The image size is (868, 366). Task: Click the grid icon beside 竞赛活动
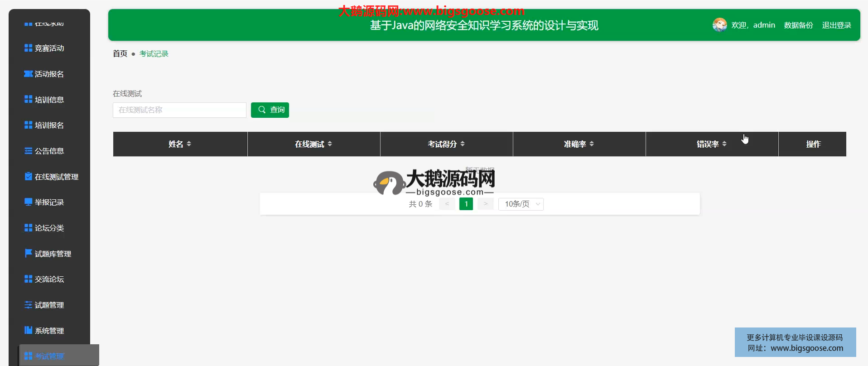pos(28,48)
